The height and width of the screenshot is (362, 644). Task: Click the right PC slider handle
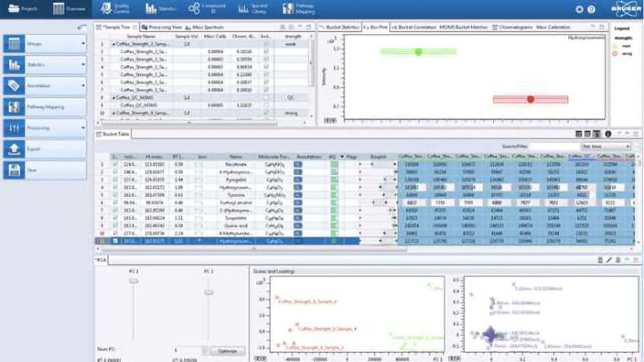209,292
